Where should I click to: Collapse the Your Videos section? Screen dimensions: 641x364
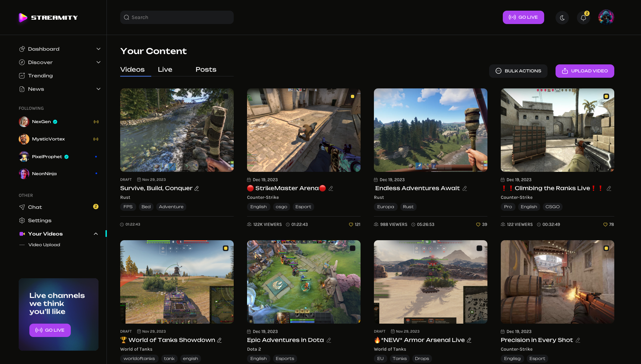96,234
